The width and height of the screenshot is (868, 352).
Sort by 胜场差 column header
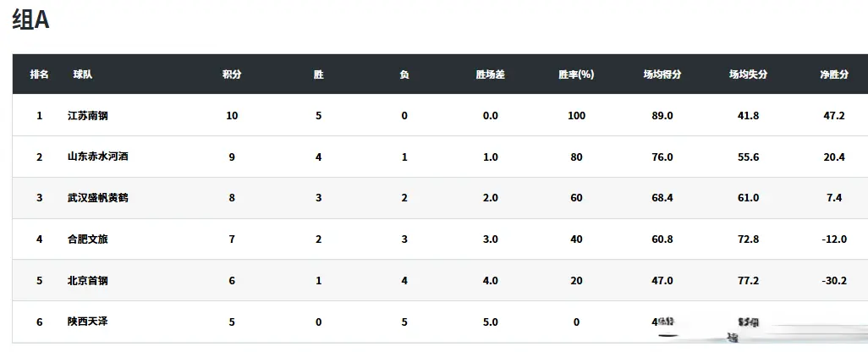click(x=490, y=74)
